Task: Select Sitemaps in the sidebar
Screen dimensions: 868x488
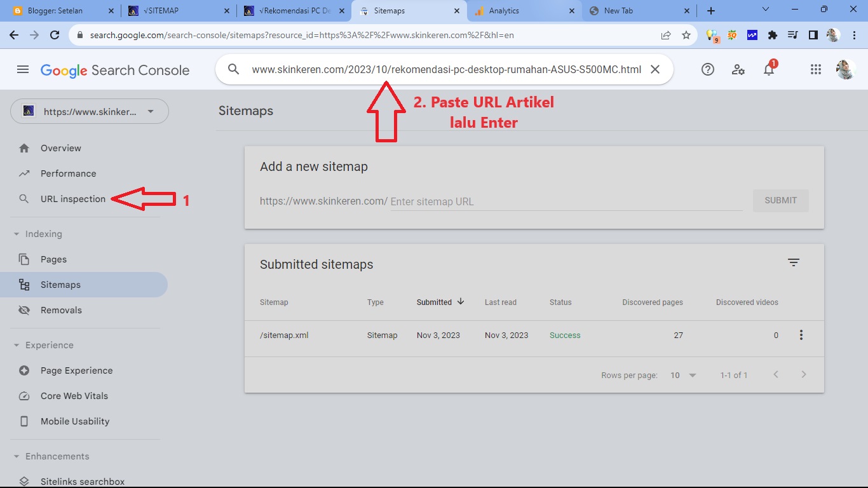Action: [84, 285]
